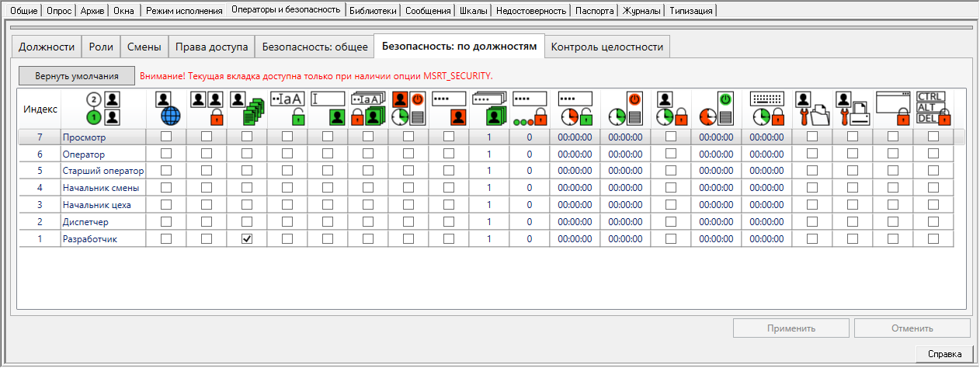The image size is (980, 368).
Task: Click the password with clock and green lock icon
Action: (x=575, y=109)
